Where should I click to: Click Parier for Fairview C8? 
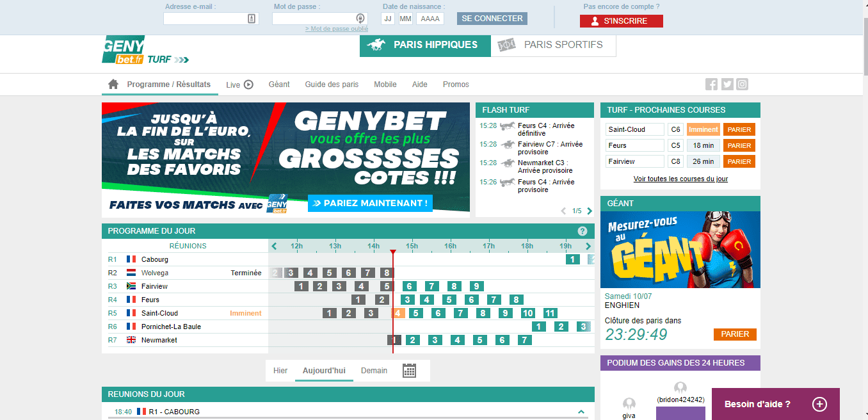(739, 161)
